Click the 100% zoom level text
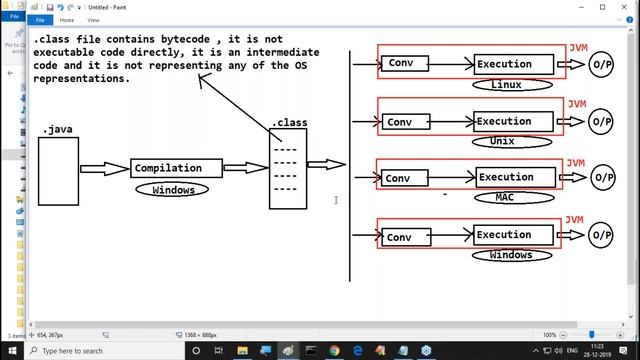The image size is (640, 360). pyautogui.click(x=549, y=335)
